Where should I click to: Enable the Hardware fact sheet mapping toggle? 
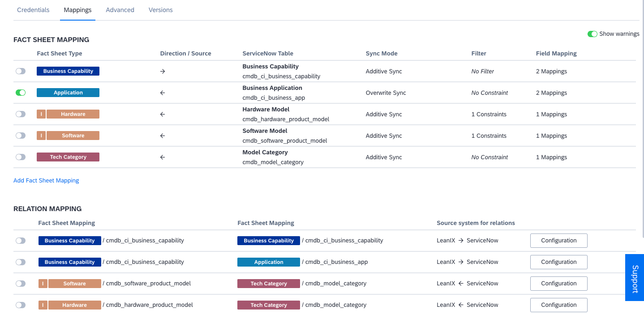21,114
